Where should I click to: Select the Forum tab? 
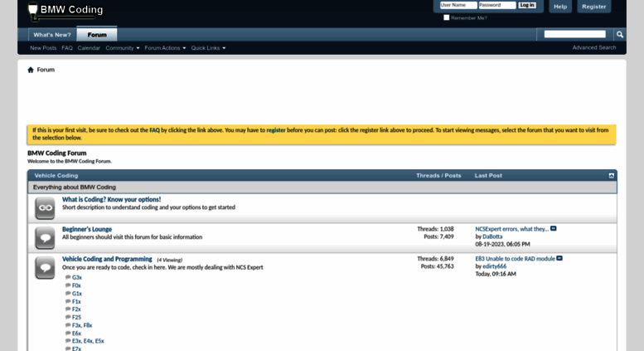tap(97, 35)
